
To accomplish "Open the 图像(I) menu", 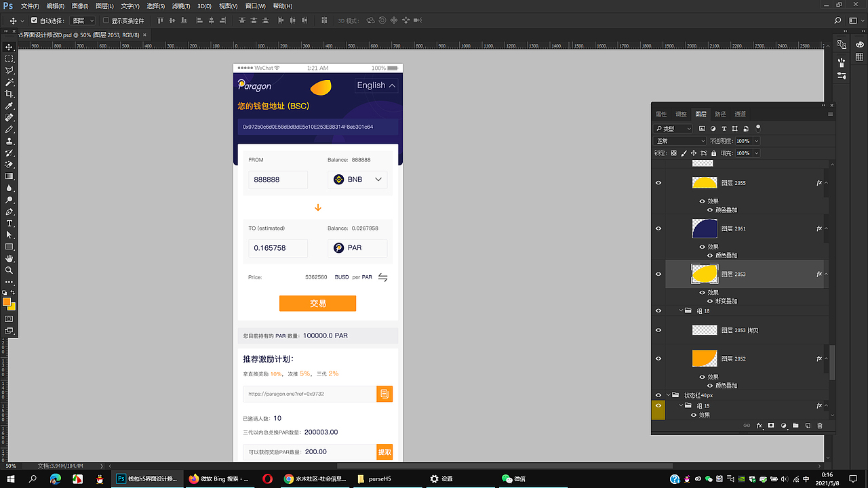I will (80, 6).
